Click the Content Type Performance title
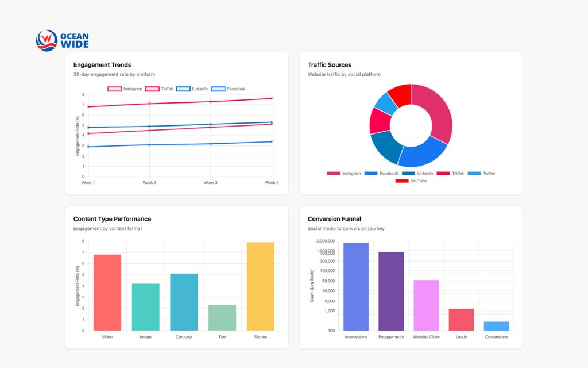588x368 pixels. tap(112, 219)
